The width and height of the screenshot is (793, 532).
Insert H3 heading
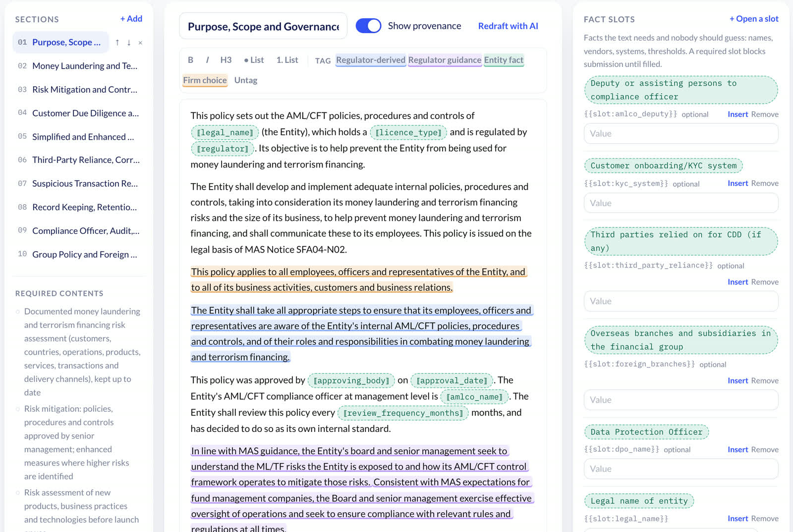226,60
